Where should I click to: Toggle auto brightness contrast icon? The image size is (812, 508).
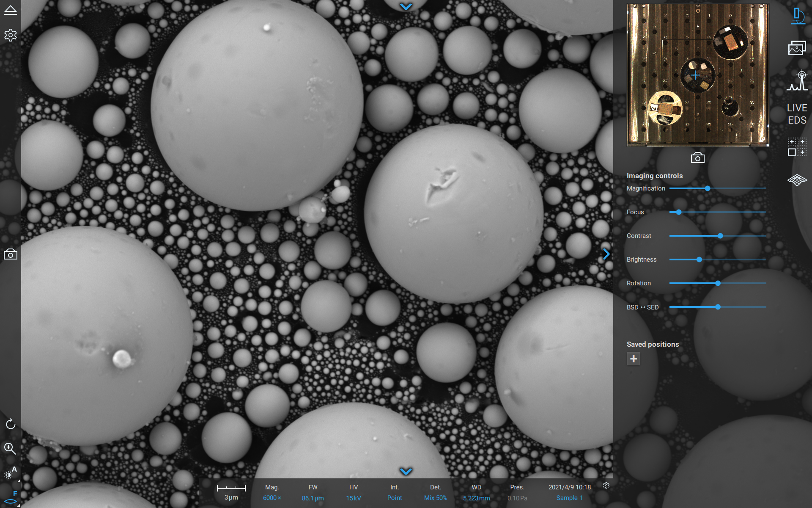click(10, 473)
